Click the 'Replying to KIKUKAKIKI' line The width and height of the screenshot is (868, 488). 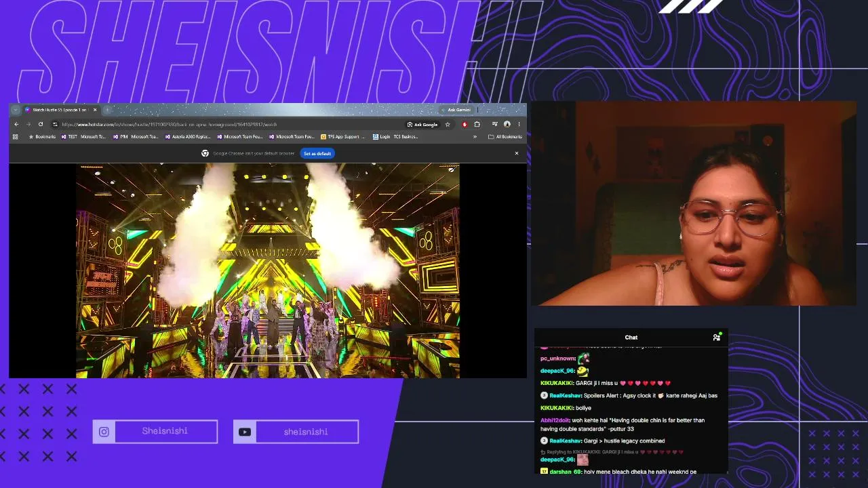[612, 452]
